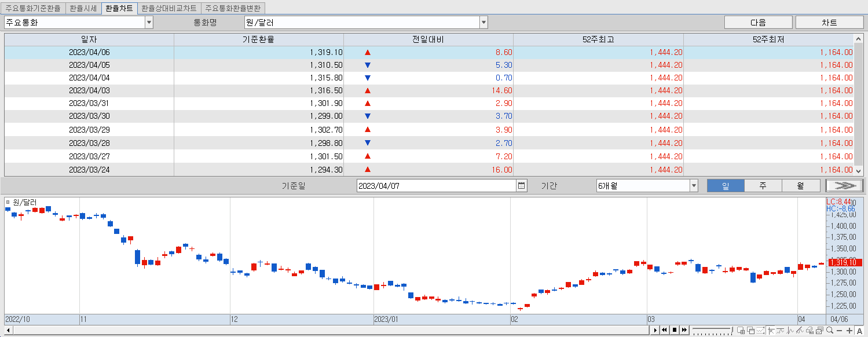Click the stop square chart button
868x337 pixels.
pos(675,330)
